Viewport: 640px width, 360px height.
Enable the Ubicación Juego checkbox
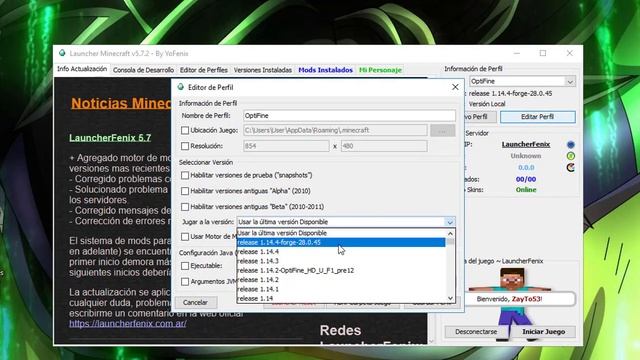click(185, 130)
